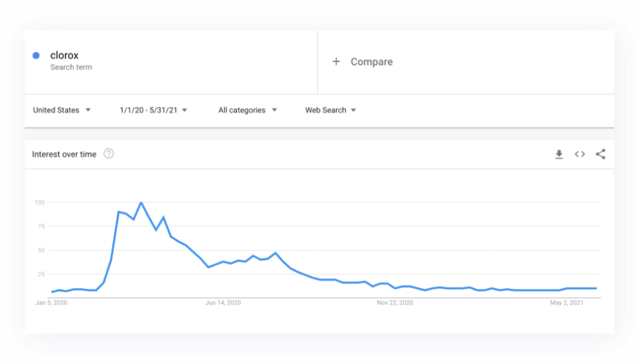Download the interest over time data
Image resolution: width=639 pixels, height=364 pixels.
[x=559, y=154]
